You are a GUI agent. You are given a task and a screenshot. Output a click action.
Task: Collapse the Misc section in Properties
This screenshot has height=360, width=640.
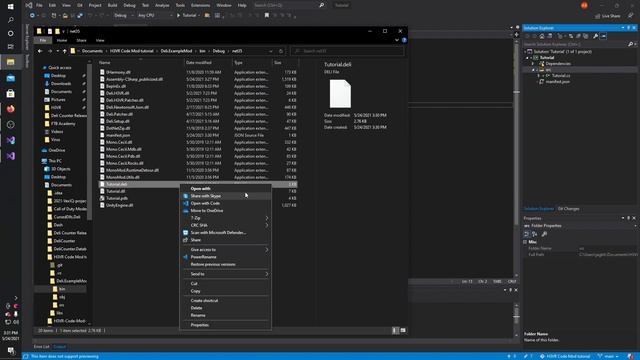tap(525, 242)
